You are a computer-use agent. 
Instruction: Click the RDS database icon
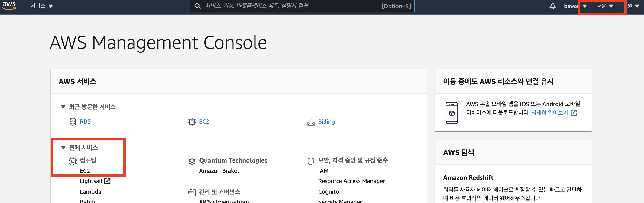coord(73,122)
